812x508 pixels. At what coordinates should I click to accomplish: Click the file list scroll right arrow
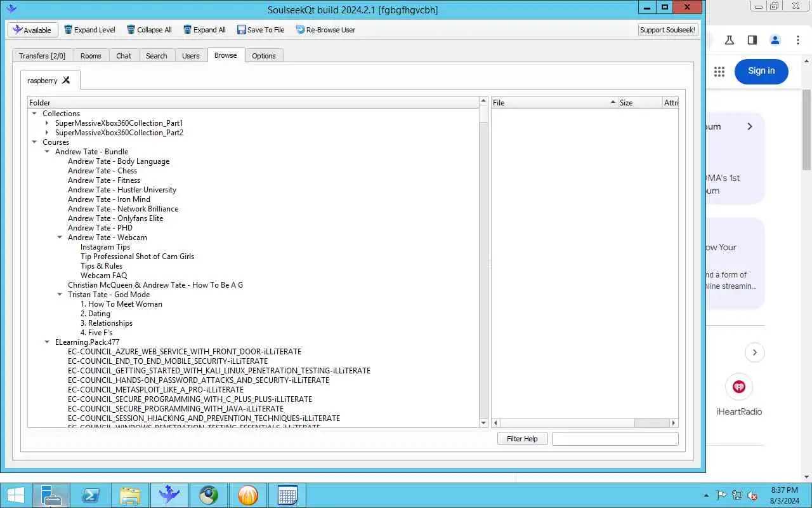(674, 423)
